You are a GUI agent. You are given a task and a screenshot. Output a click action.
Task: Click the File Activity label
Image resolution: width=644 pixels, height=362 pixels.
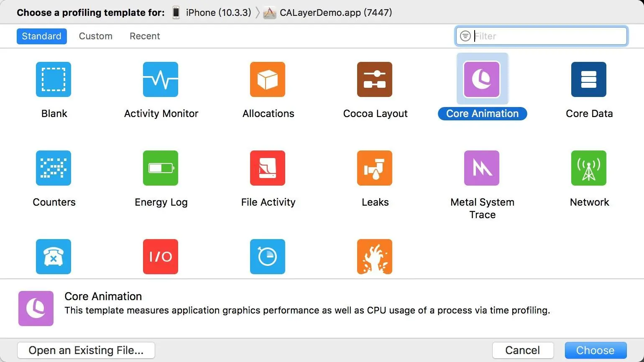(268, 202)
